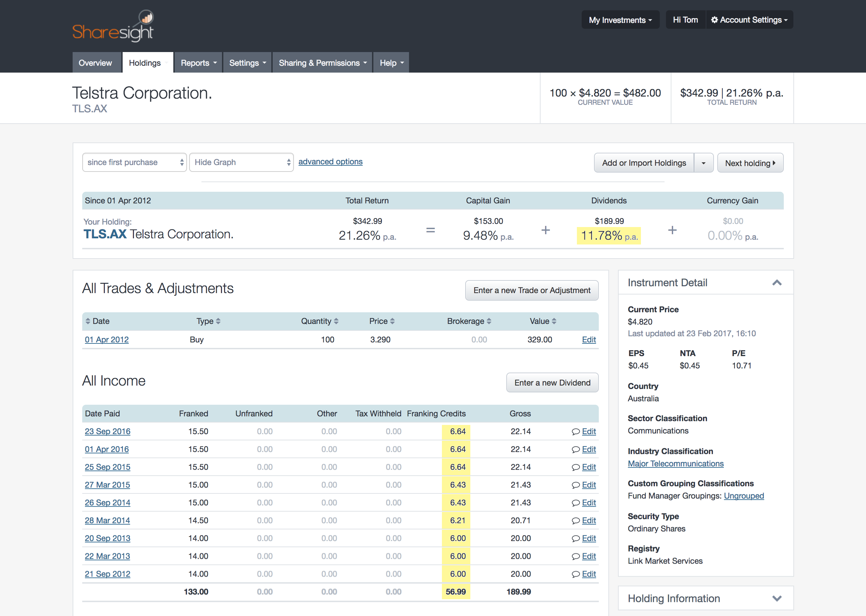Viewport: 866px width, 616px height.
Task: Go to Next holding
Action: [750, 163]
